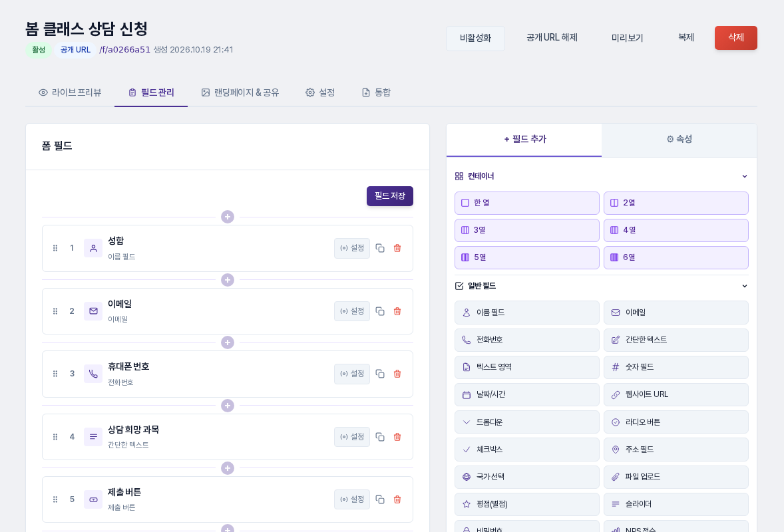Insert field between 상담 희망 과목 and 제출 버튼
Image resolution: width=784 pixels, height=532 pixels.
tap(228, 468)
